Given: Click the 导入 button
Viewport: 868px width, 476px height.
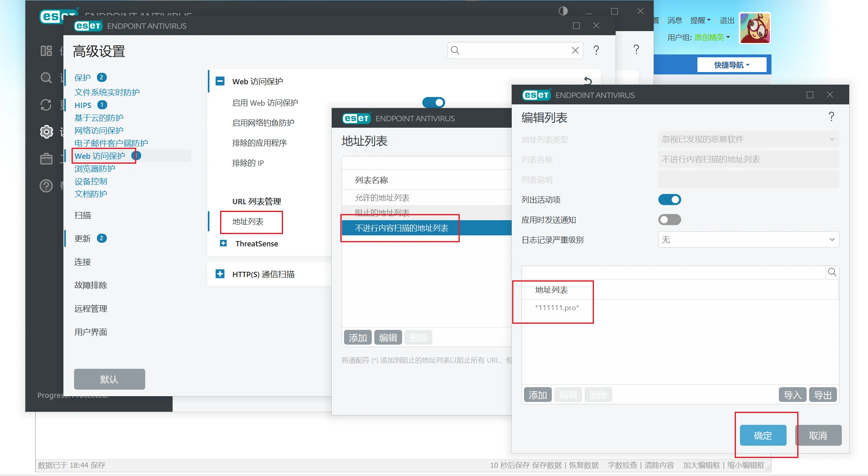Looking at the screenshot, I should [x=792, y=395].
